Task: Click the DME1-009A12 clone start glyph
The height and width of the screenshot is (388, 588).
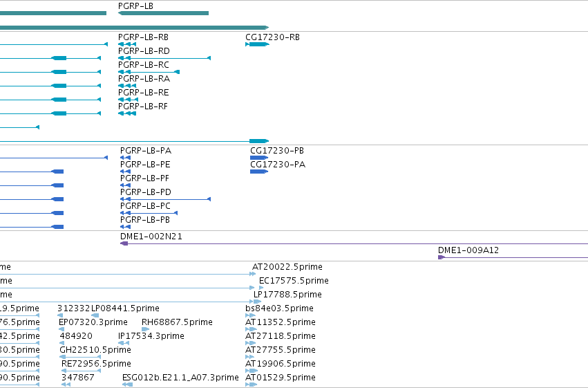Action: click(442, 257)
